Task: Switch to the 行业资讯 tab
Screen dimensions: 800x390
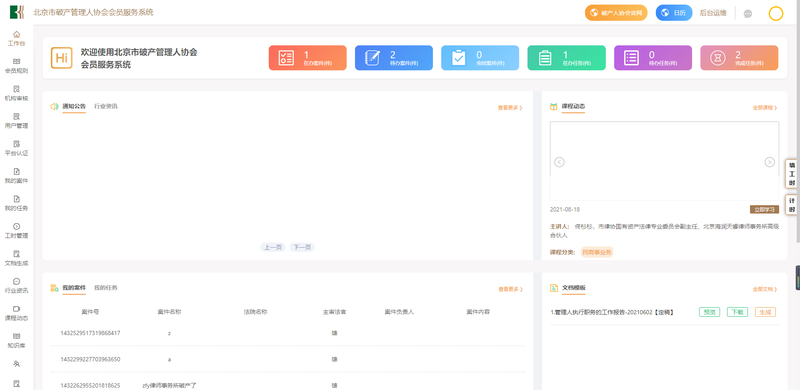Action: 106,107
